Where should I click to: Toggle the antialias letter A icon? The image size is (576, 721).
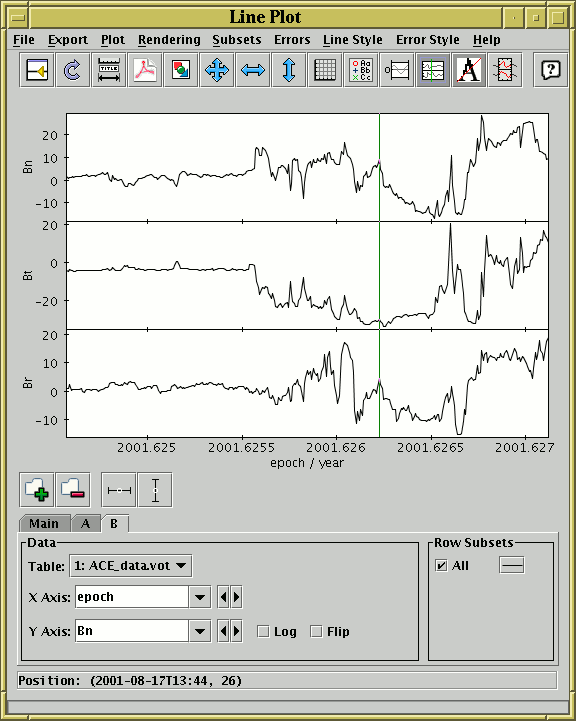(x=469, y=70)
